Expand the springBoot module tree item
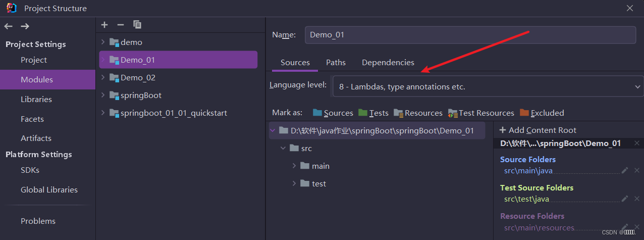Image resolution: width=644 pixels, height=240 pixels. coord(103,95)
